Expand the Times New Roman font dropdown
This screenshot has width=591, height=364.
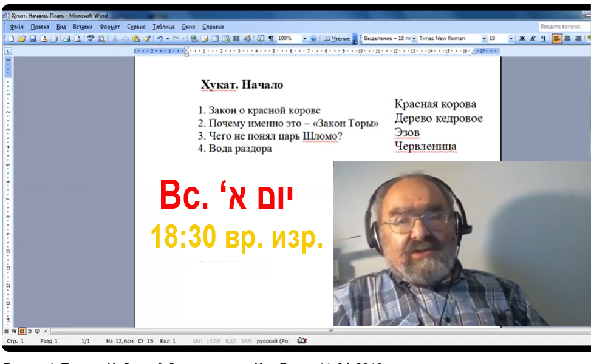pos(484,38)
